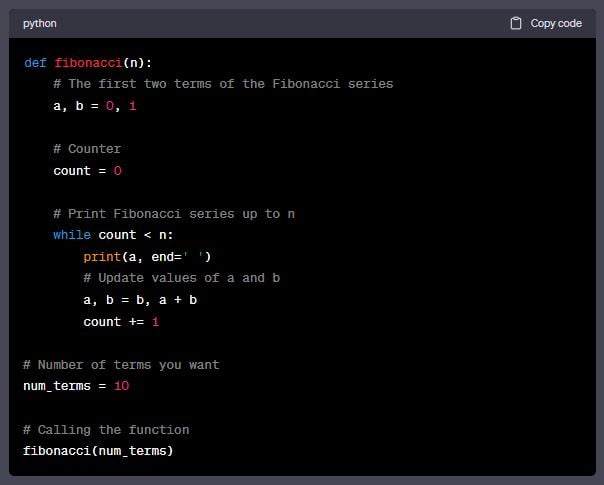Click the line "a, b = 0, 1"

tap(95, 106)
